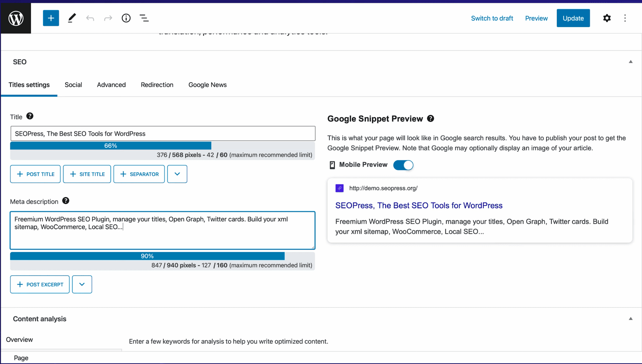The width and height of the screenshot is (642, 364).
Task: Open the WordPress logo menu
Action: tap(16, 18)
